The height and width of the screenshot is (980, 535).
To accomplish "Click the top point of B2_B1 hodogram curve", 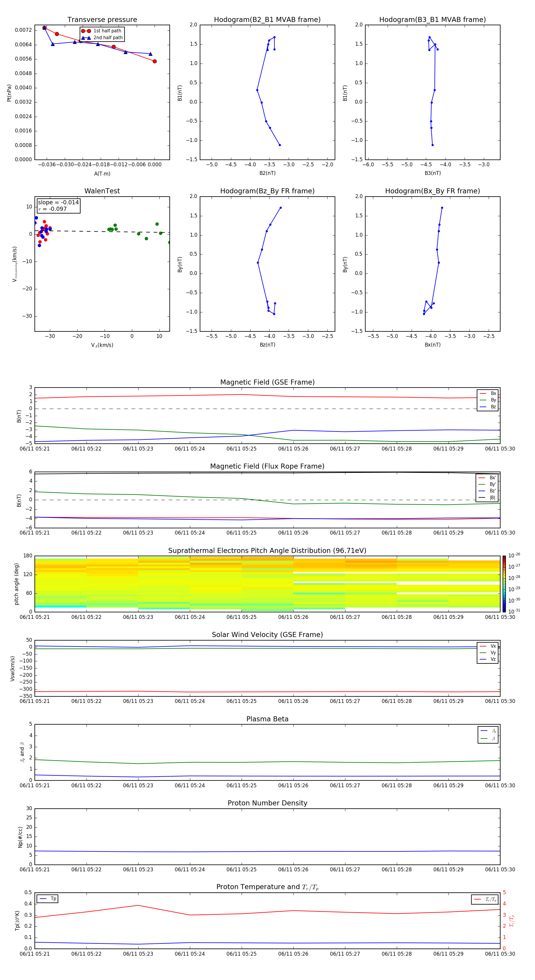I will click(274, 37).
